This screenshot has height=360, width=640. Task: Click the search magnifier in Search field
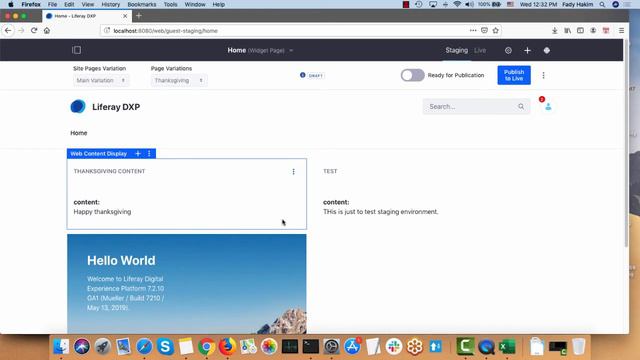point(521,107)
